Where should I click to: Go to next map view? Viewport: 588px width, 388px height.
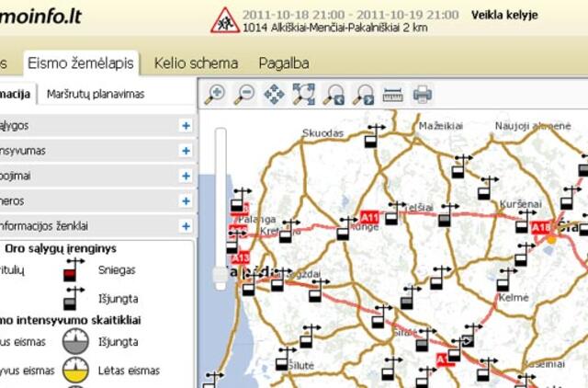[x=363, y=94]
